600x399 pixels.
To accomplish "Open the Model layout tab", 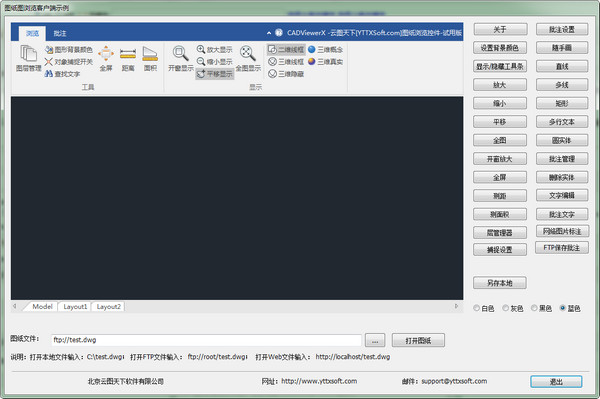I will coord(42,306).
